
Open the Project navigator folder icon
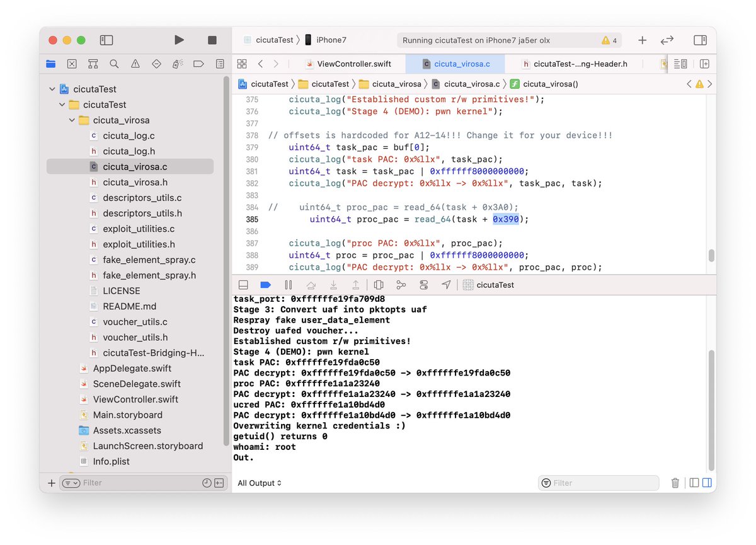pyautogui.click(x=51, y=64)
